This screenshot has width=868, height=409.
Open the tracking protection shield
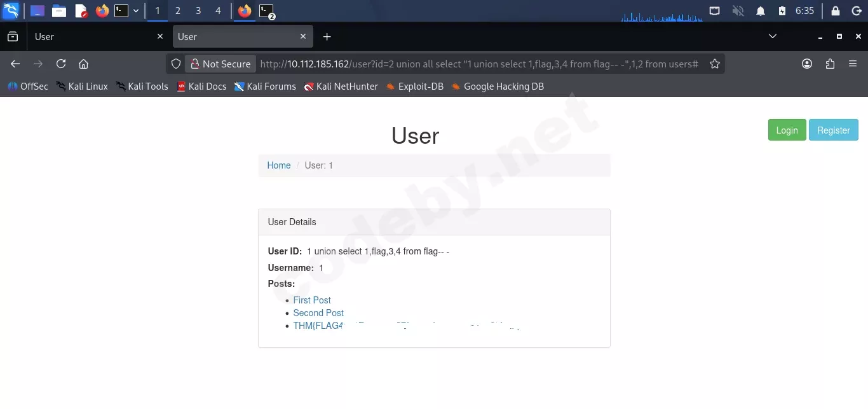(x=176, y=64)
